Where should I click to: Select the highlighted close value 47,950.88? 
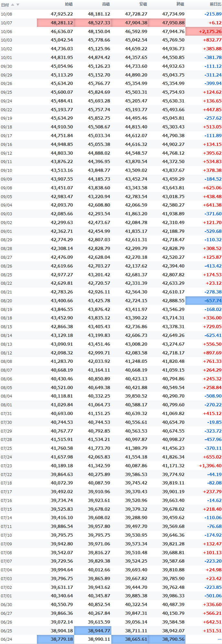[x=167, y=23]
